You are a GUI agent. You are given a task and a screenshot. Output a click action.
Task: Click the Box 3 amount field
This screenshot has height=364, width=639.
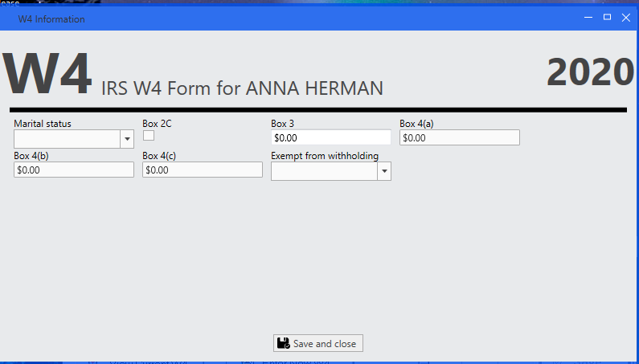point(331,137)
